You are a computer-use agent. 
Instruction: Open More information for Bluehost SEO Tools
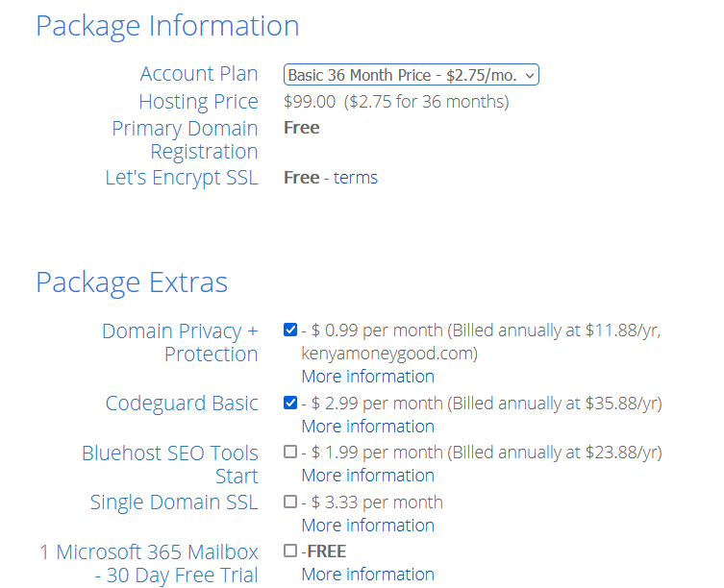[x=367, y=476]
